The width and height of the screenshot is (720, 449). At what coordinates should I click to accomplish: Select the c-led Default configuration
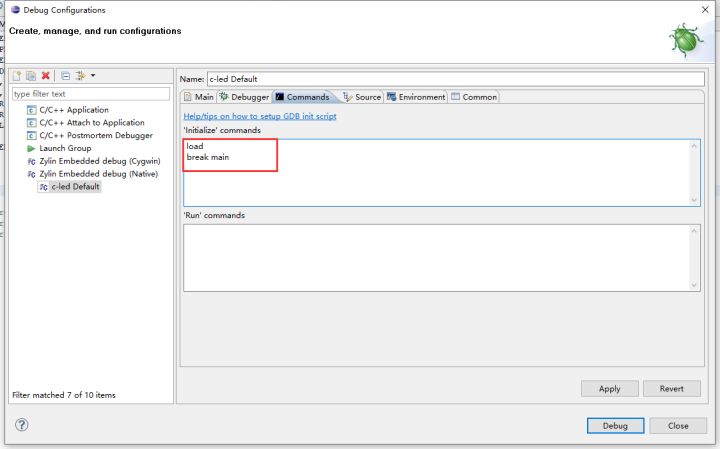[74, 186]
